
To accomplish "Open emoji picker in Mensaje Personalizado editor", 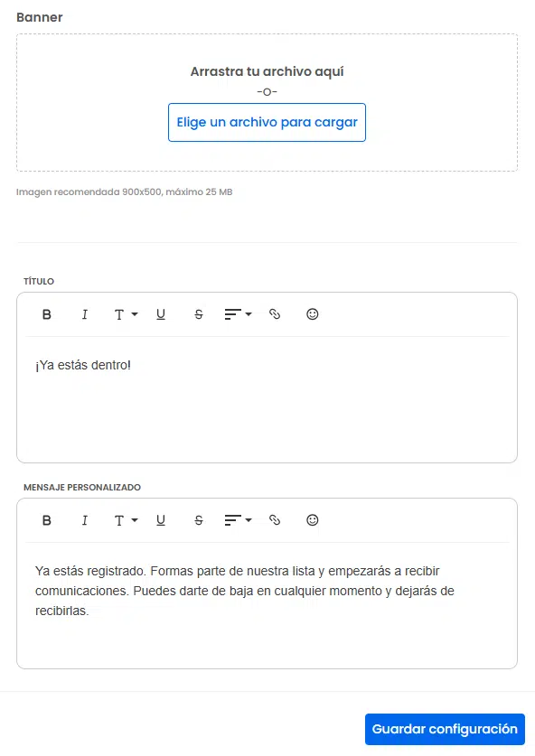I will point(312,520).
